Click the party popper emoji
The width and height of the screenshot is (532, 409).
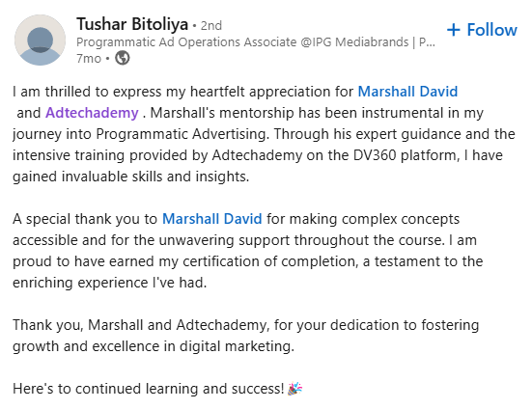click(x=294, y=389)
